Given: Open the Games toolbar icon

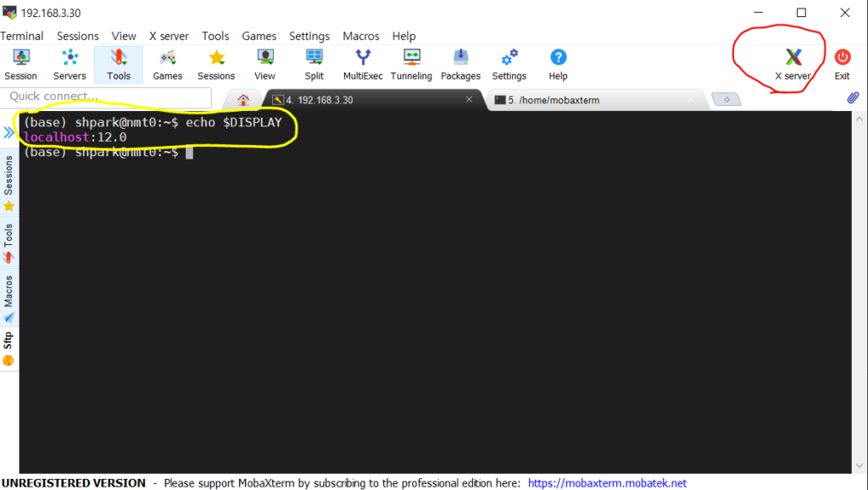Looking at the screenshot, I should point(167,64).
